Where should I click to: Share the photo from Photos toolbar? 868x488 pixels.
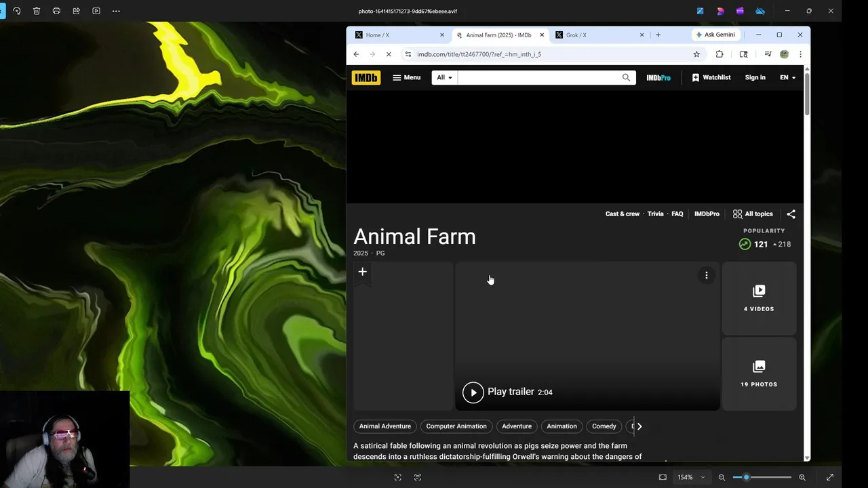pyautogui.click(x=76, y=11)
